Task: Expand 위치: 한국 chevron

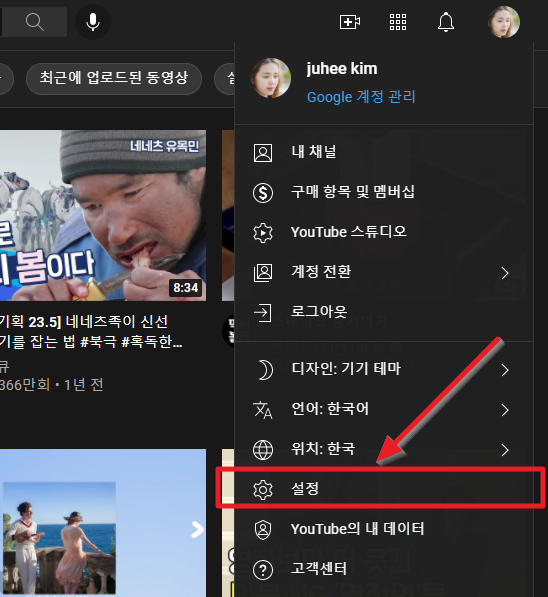Action: click(x=505, y=450)
